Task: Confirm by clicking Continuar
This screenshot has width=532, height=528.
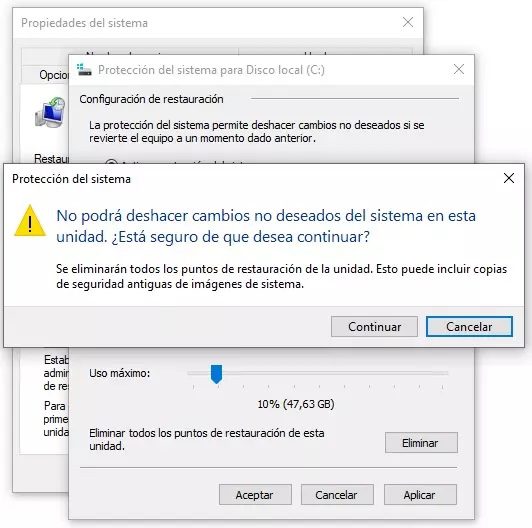Action: pyautogui.click(x=374, y=327)
